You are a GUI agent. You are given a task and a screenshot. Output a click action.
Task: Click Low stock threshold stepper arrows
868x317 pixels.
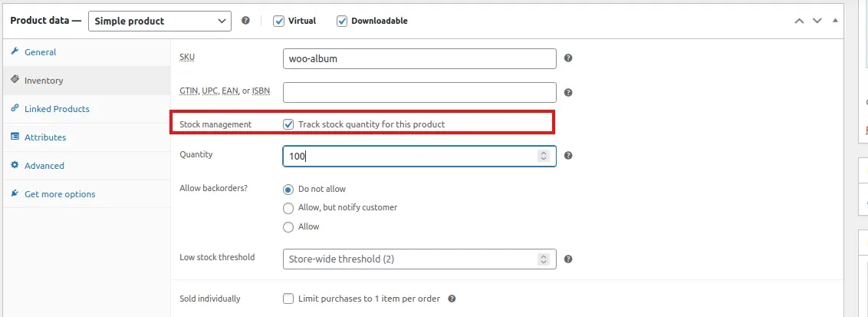point(543,259)
